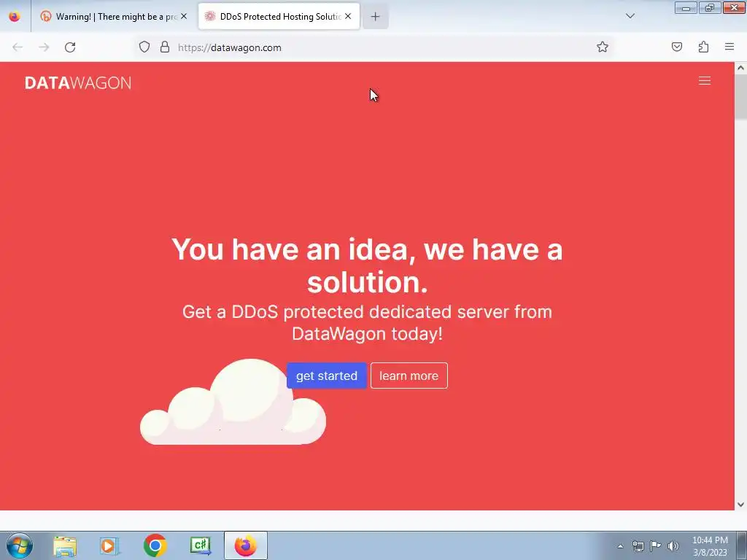Click the page scrollbar up arrow
The image size is (747, 560).
(x=740, y=68)
